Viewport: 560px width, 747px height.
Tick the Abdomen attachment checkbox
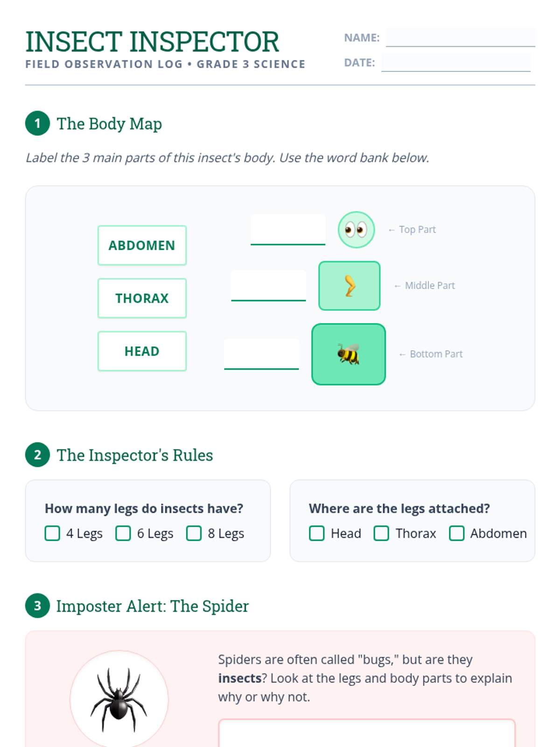[457, 533]
